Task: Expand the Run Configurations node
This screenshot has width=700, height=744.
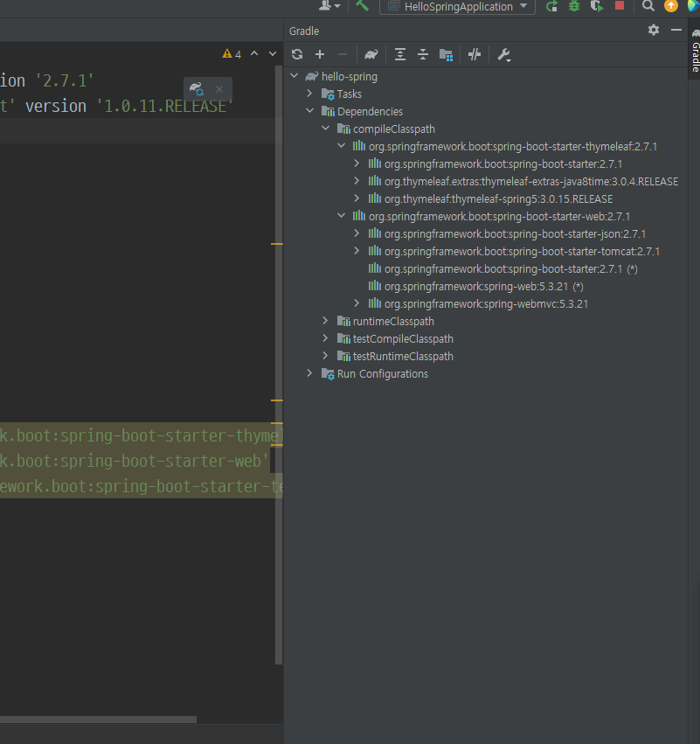Action: coord(309,373)
